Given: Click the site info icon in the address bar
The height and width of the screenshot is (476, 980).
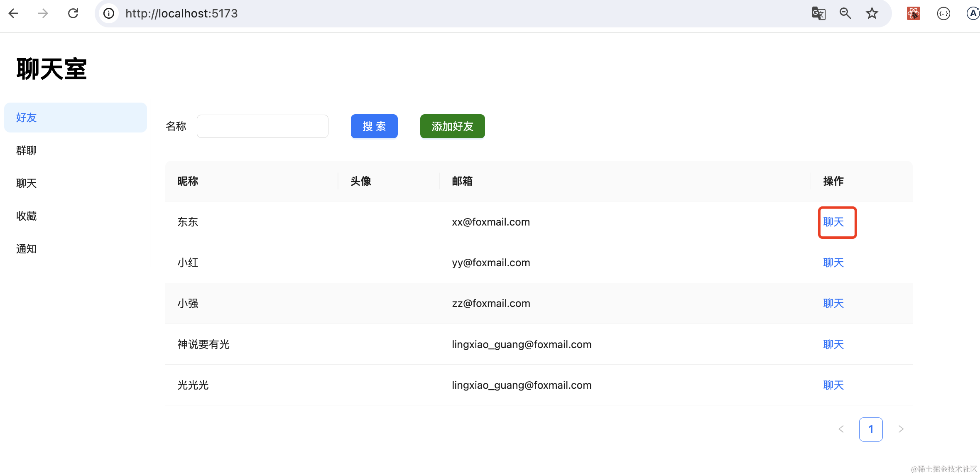Looking at the screenshot, I should click(109, 13).
